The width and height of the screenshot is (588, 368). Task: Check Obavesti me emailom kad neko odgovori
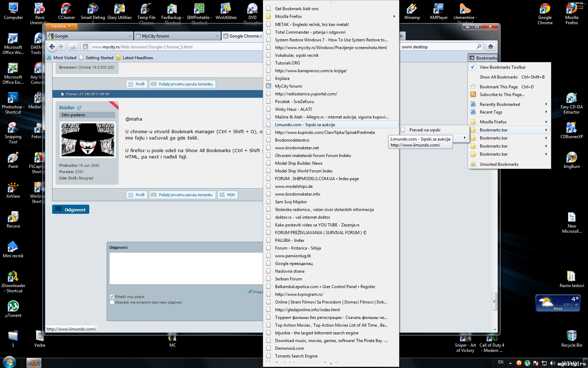click(112, 302)
